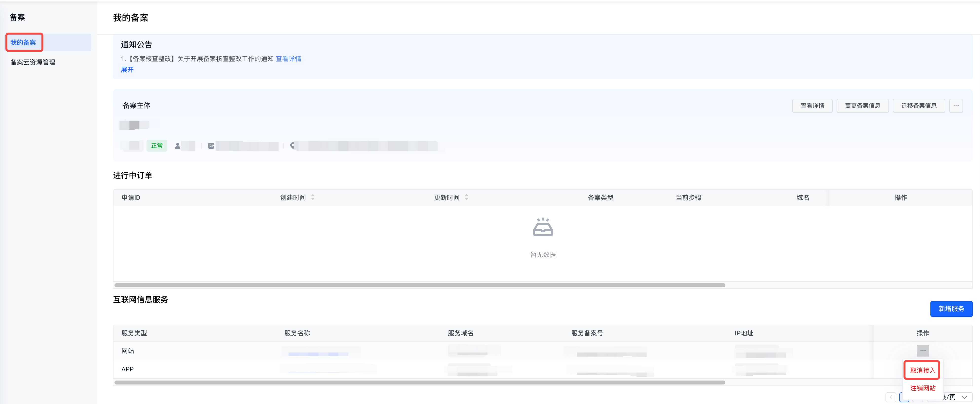
Task: Expand the 通知公告 with 展开
Action: [x=127, y=70]
